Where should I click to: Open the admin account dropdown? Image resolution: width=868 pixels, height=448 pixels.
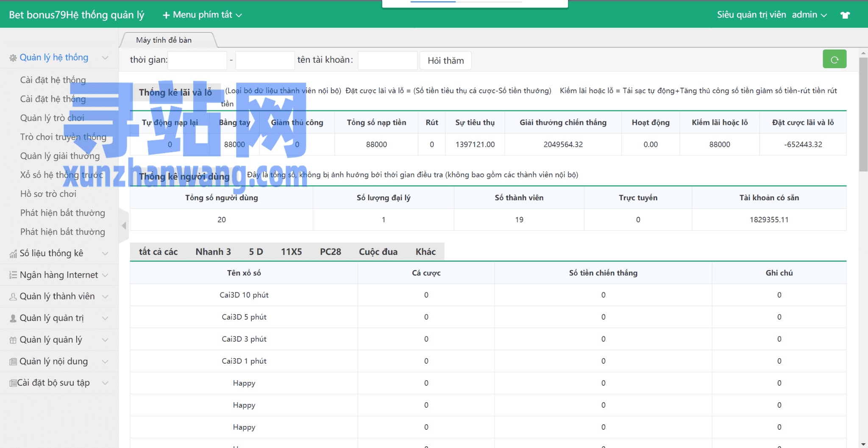click(x=809, y=15)
